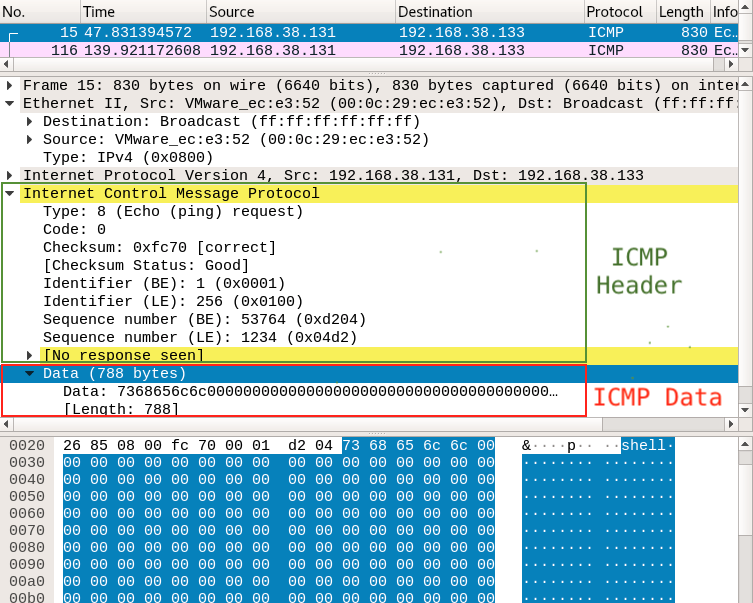Expand the Frame 15 tree node
The width and height of the screenshot is (753, 603).
coord(10,86)
